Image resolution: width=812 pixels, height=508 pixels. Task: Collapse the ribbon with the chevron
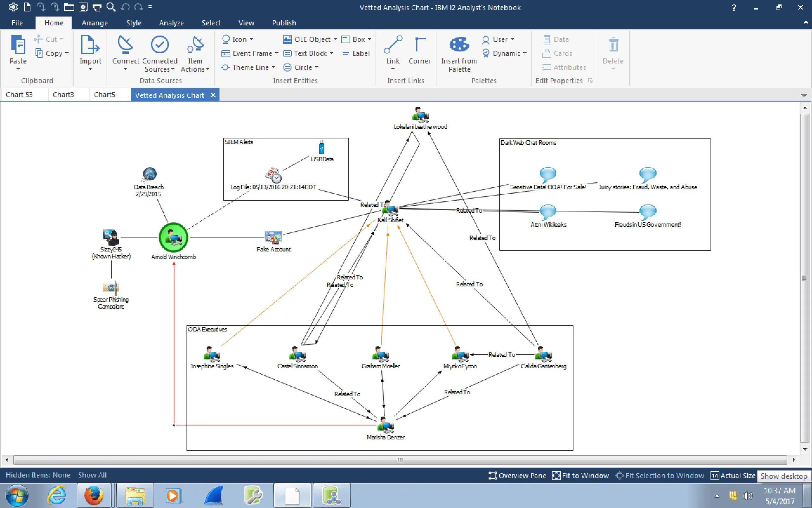pos(806,23)
